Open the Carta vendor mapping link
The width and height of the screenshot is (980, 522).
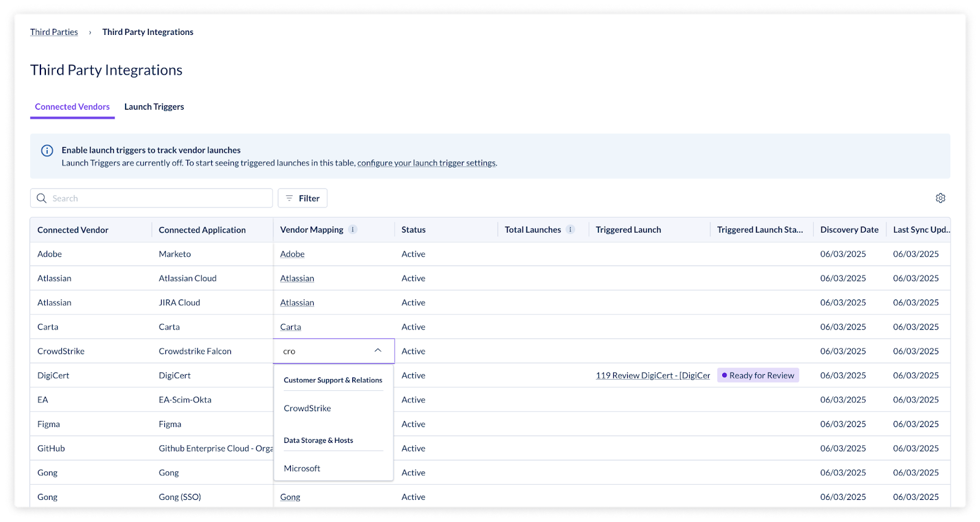[x=290, y=327]
